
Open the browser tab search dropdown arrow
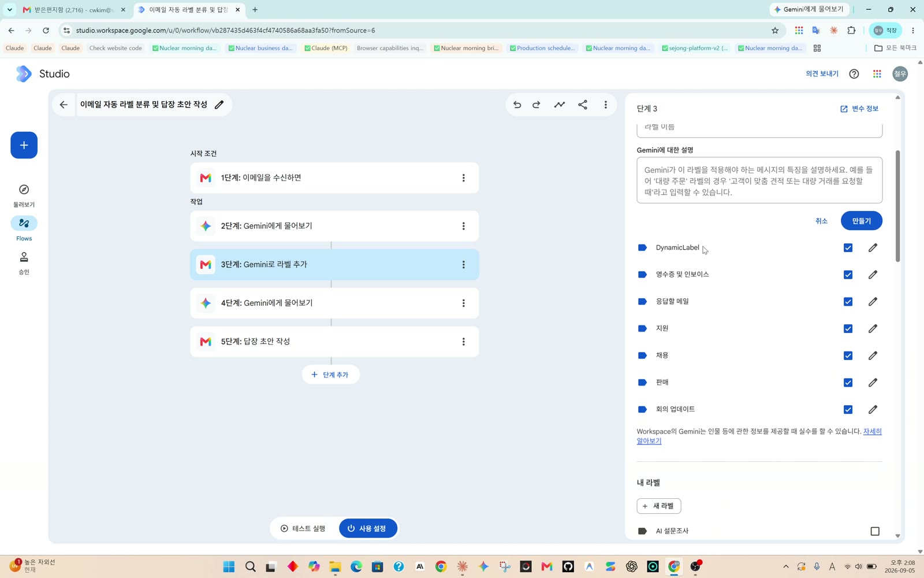[10, 10]
